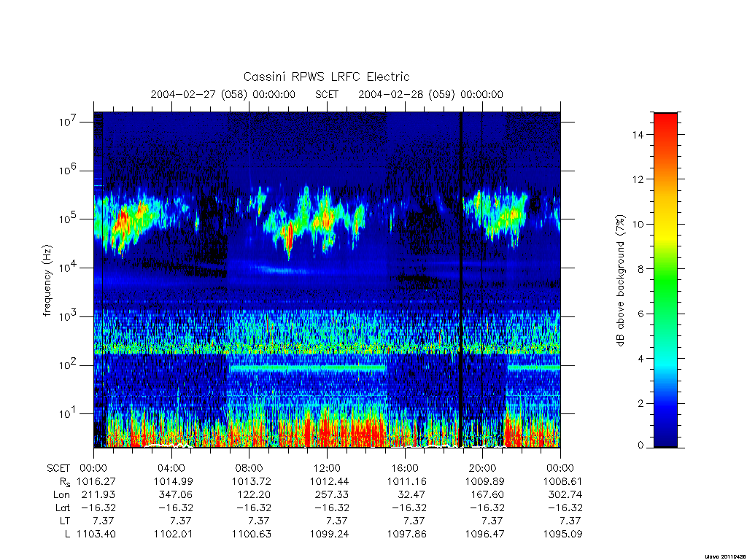Viewport: 747px width, 560px height.
Task: Click the Lon value '122.20'
Action: coord(255,495)
